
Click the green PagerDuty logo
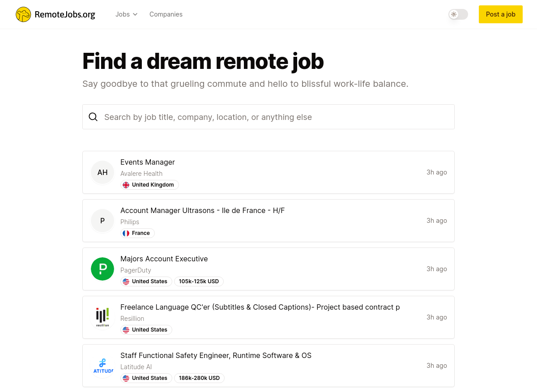[102, 269]
